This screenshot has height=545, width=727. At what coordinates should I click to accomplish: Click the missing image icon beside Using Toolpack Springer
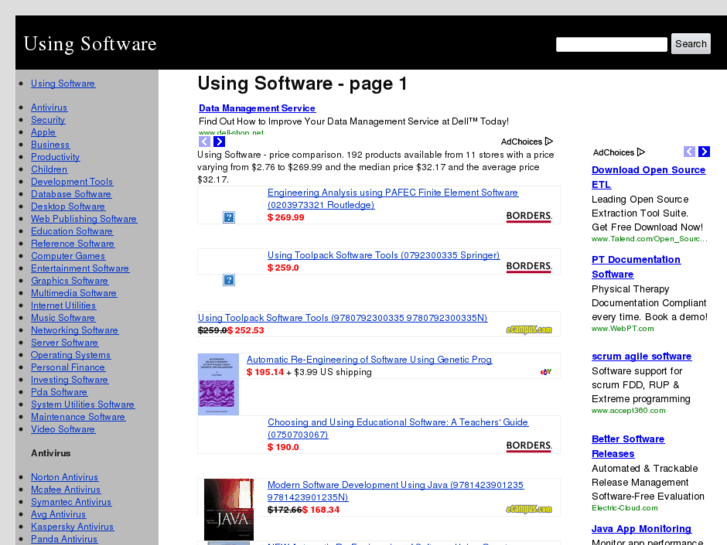(x=229, y=280)
